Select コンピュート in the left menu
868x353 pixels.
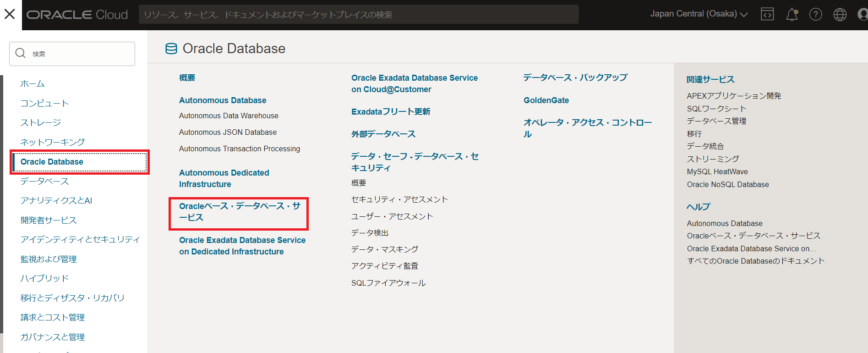(44, 103)
